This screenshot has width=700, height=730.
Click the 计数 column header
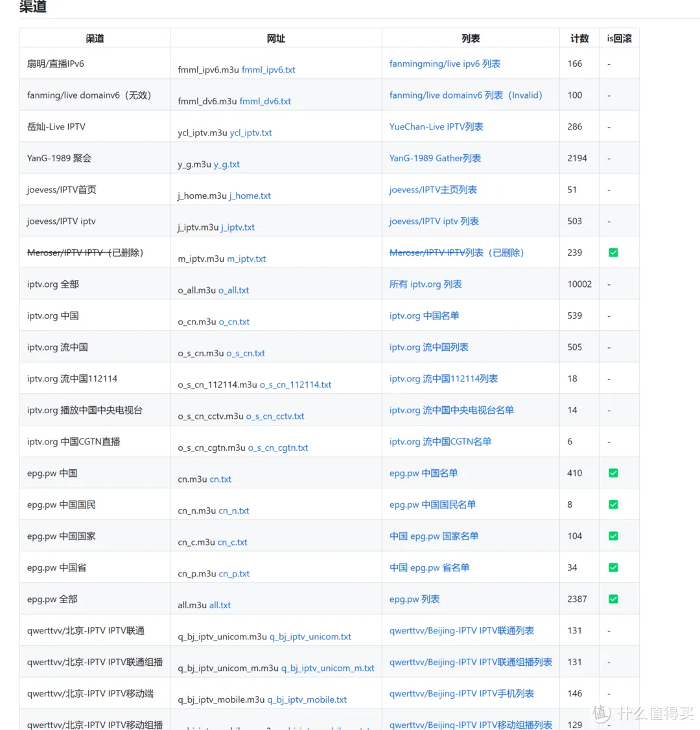click(579, 39)
